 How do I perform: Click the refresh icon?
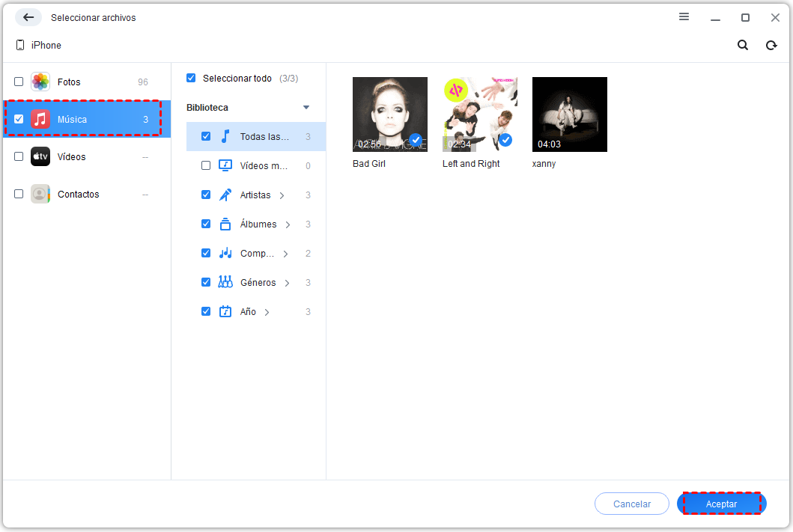tap(771, 45)
